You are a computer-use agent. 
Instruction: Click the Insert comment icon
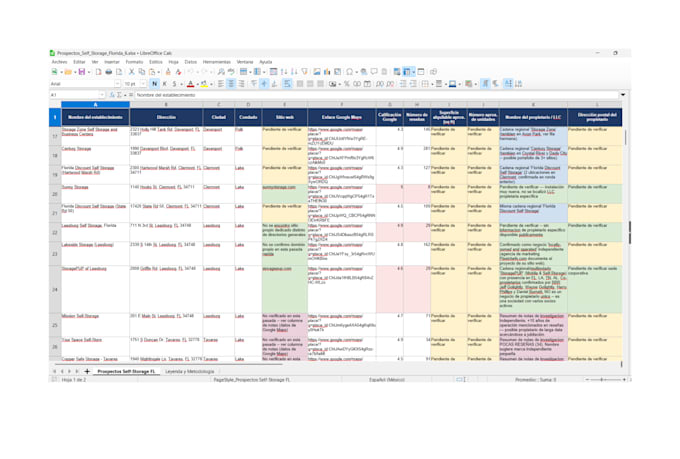[374, 72]
